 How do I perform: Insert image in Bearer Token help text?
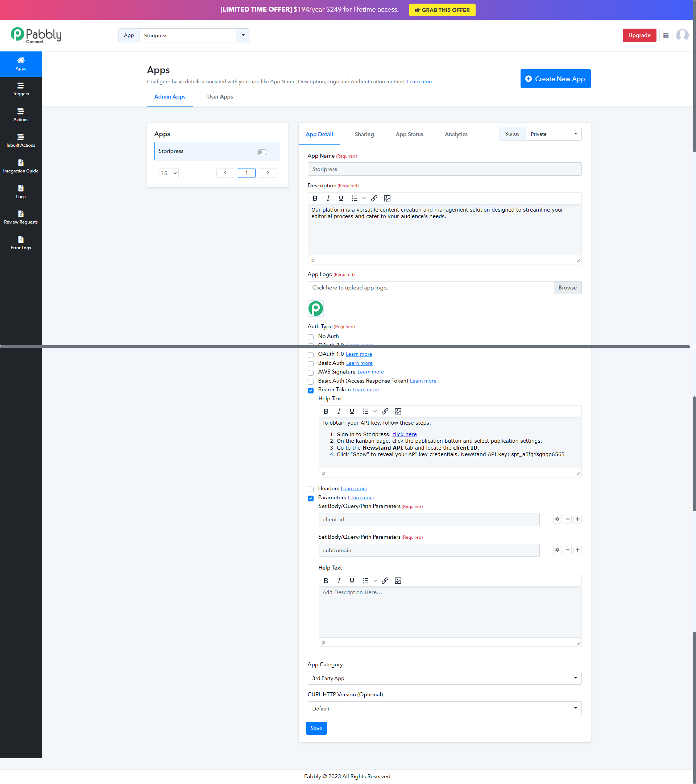pyautogui.click(x=398, y=411)
